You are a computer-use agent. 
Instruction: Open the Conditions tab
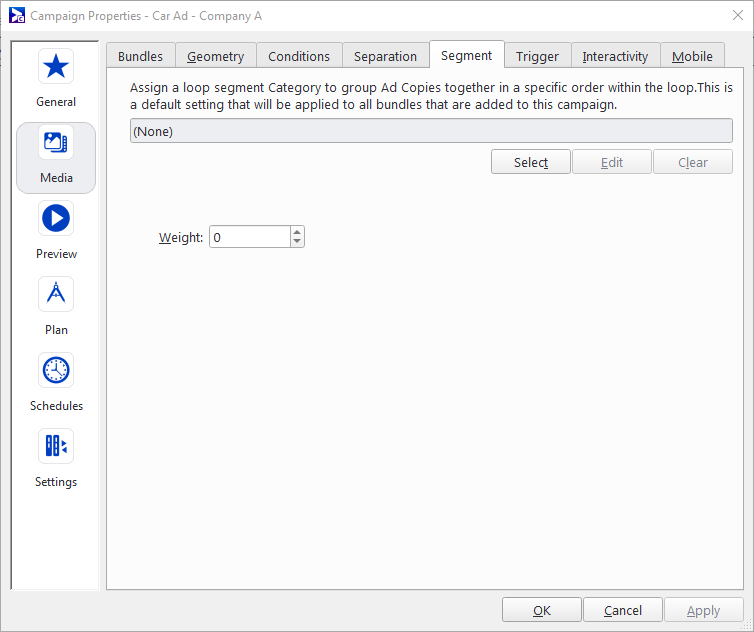click(x=299, y=56)
